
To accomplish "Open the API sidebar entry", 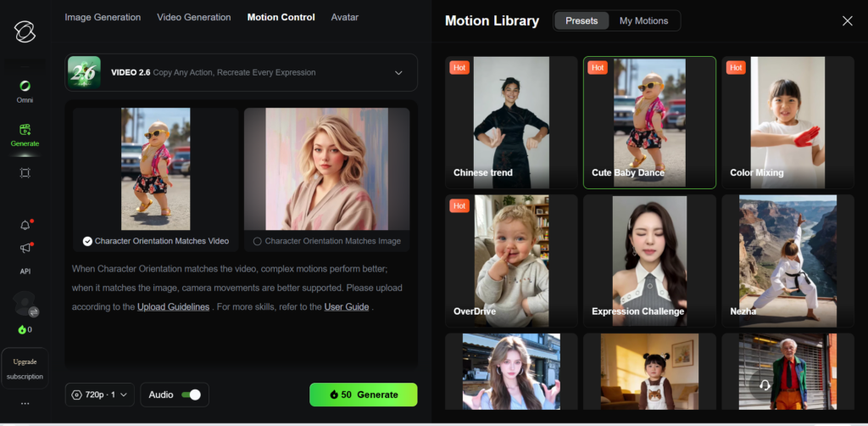I will pyautogui.click(x=25, y=272).
